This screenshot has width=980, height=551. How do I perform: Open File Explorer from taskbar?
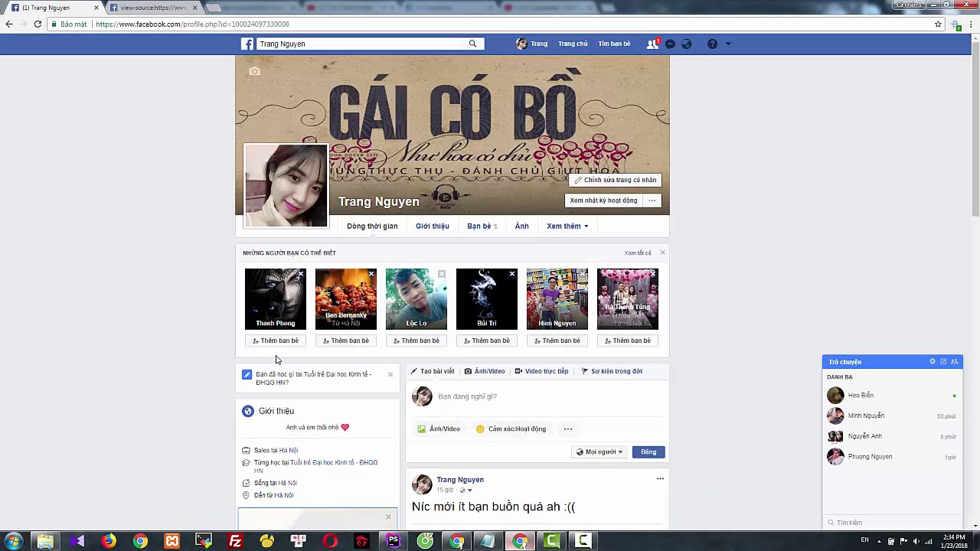[x=45, y=541]
